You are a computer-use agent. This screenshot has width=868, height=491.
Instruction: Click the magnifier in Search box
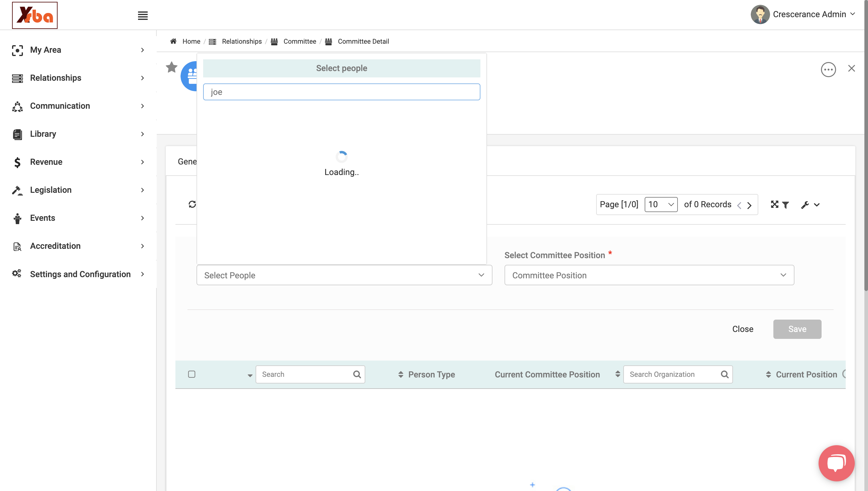click(357, 374)
